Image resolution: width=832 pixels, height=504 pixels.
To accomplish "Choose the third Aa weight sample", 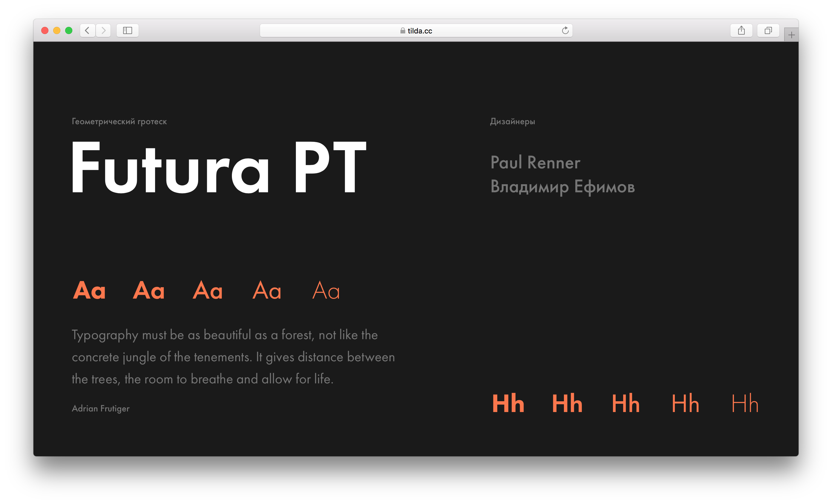I will (208, 290).
